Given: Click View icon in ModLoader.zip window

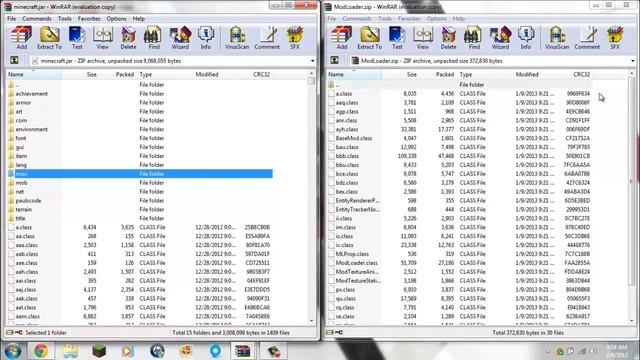Looking at the screenshot, I should (x=423, y=38).
